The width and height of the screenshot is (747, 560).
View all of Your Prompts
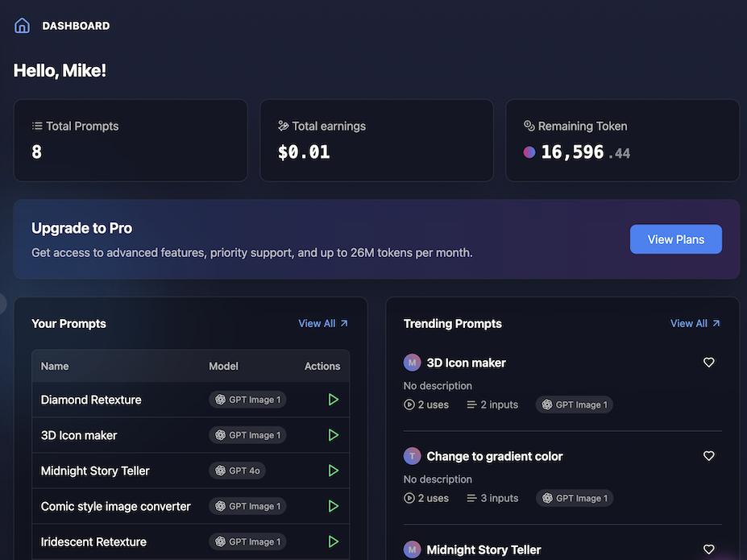(322, 323)
